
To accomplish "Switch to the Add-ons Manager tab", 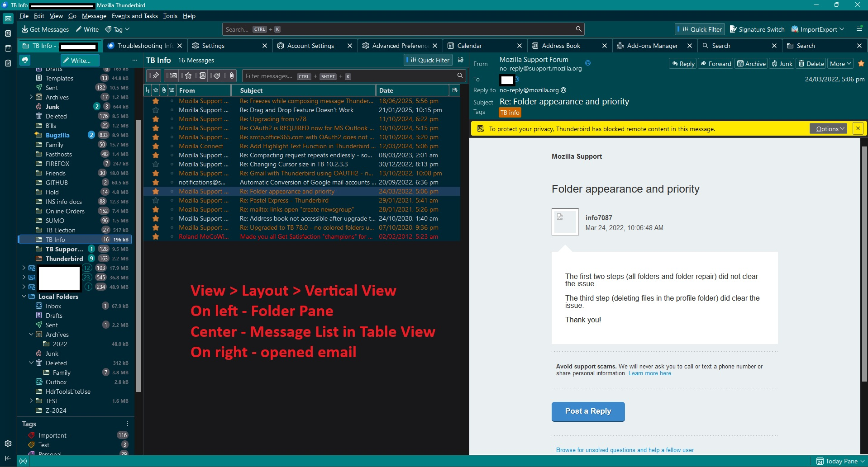I will 654,46.
